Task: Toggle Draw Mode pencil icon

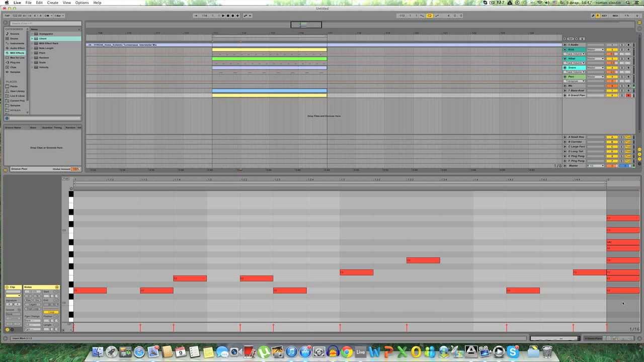Action: [593, 16]
